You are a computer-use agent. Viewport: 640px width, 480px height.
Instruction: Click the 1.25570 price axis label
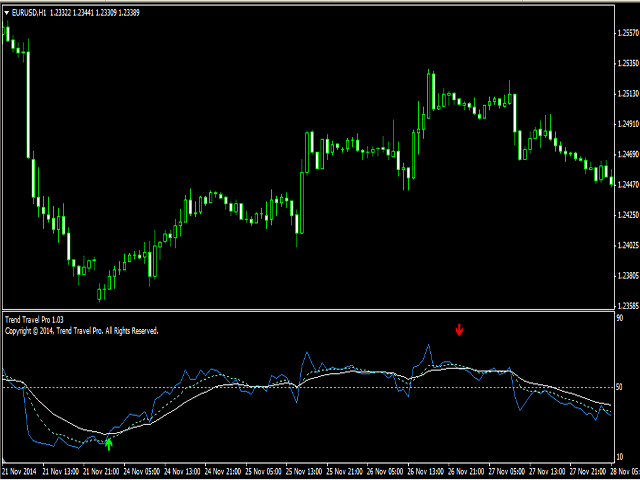[x=627, y=33]
